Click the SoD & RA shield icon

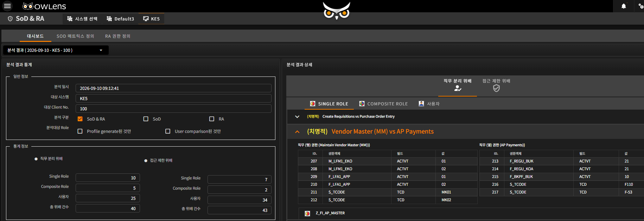point(10,19)
